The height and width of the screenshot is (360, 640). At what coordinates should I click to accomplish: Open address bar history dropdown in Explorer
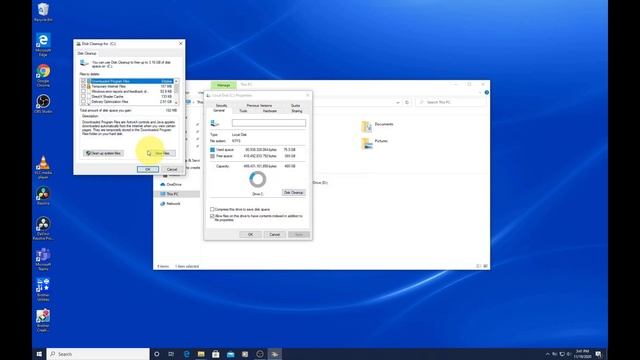pos(398,102)
